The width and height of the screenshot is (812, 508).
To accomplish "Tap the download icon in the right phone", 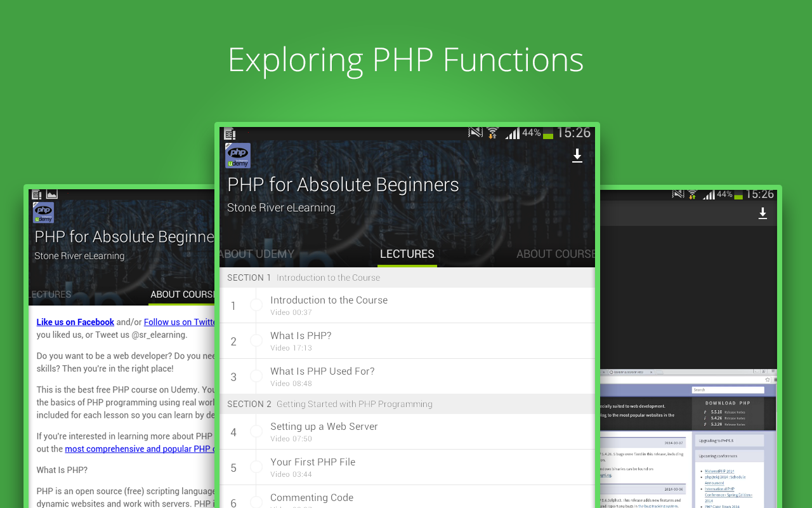I will pyautogui.click(x=763, y=213).
